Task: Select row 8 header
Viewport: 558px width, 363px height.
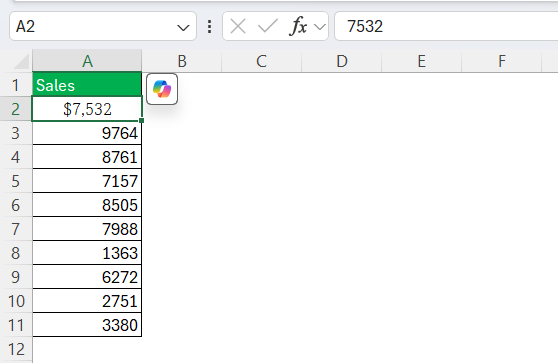Action: 16,253
